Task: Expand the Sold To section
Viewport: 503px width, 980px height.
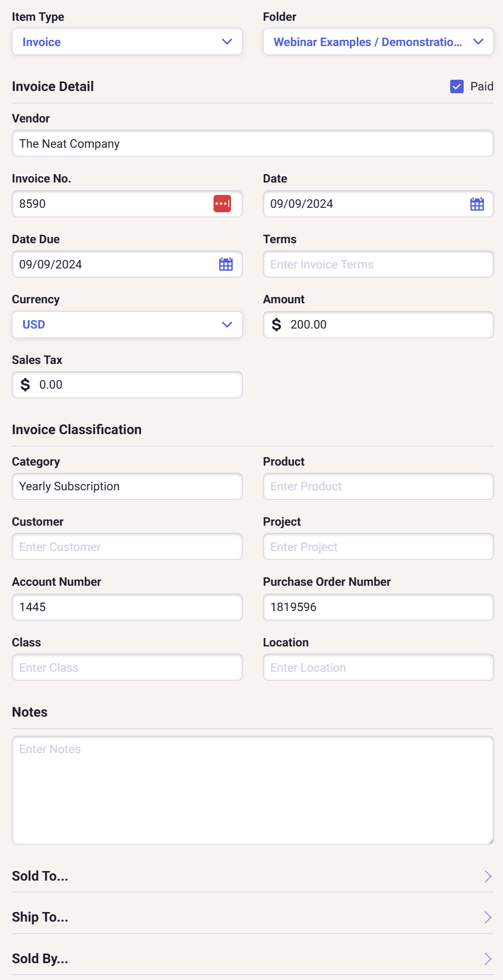Action: [x=252, y=876]
